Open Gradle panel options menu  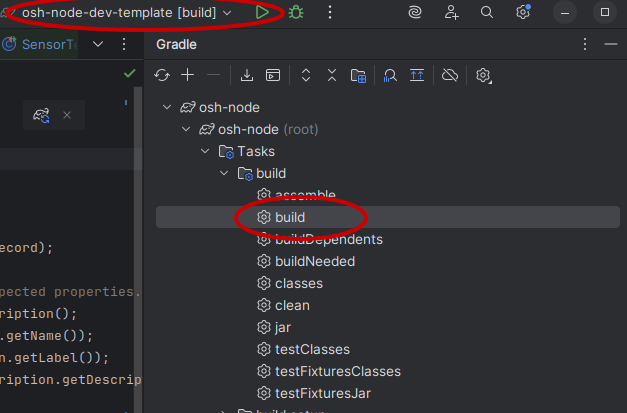(x=585, y=44)
